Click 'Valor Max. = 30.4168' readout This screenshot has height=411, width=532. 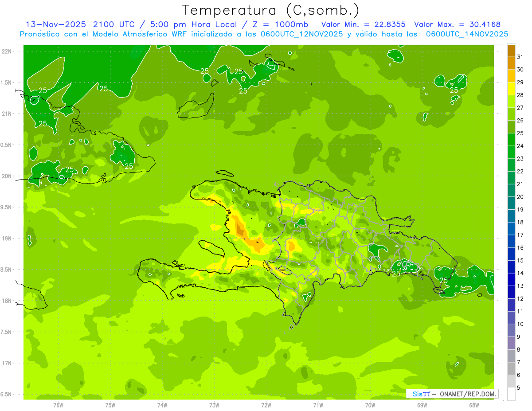click(457, 24)
